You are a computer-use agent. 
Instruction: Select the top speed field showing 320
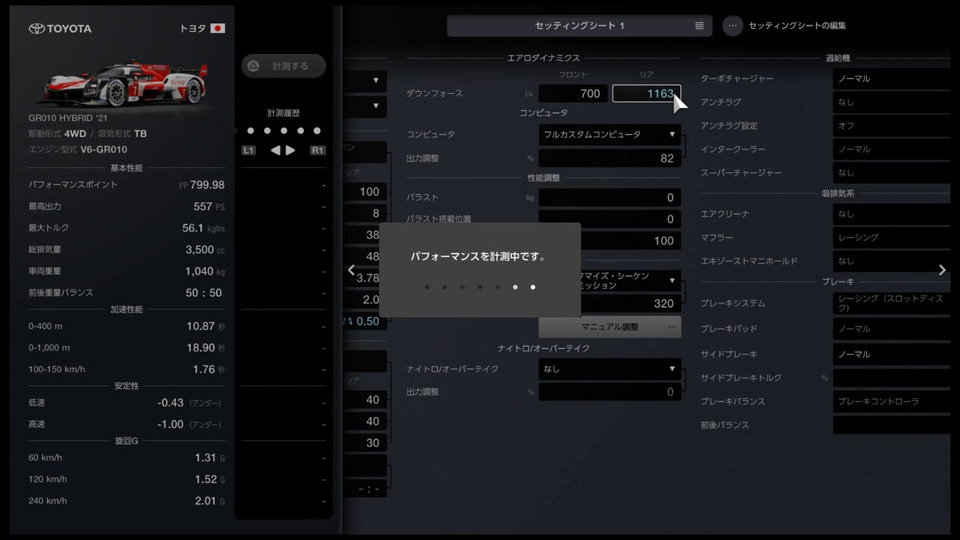631,304
